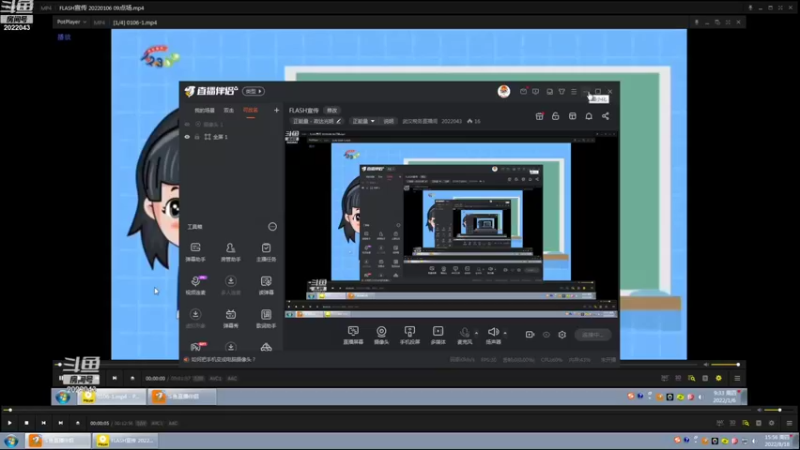Screen dimensions: 800x450
Task: Click the Windows Start button on taskbar
Action: click(11, 440)
